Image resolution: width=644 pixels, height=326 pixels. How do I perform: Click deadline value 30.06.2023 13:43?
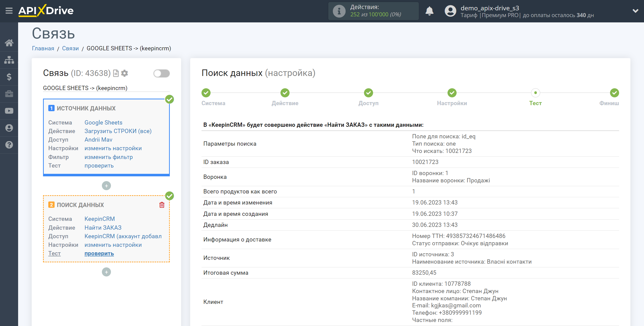[435, 225]
